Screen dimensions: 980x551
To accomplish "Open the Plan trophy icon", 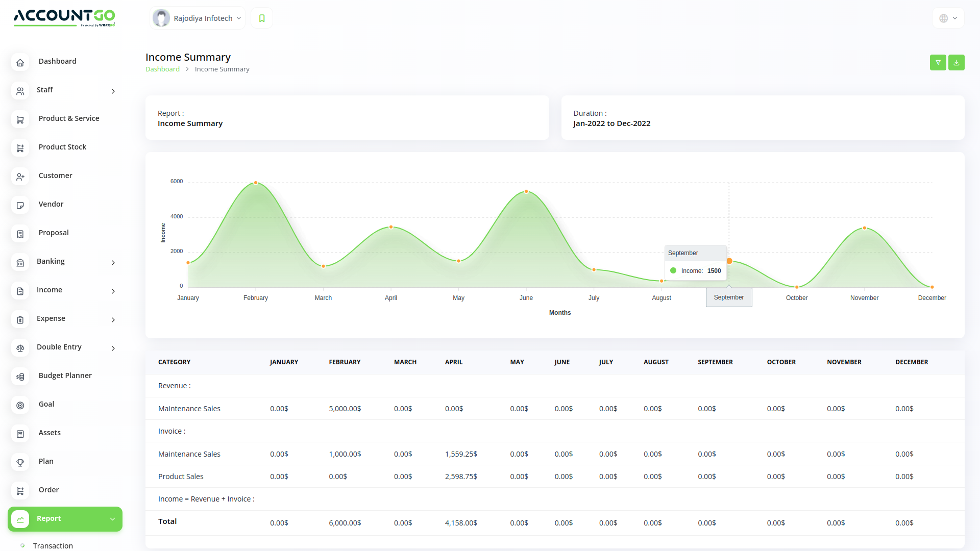I will [x=20, y=462].
